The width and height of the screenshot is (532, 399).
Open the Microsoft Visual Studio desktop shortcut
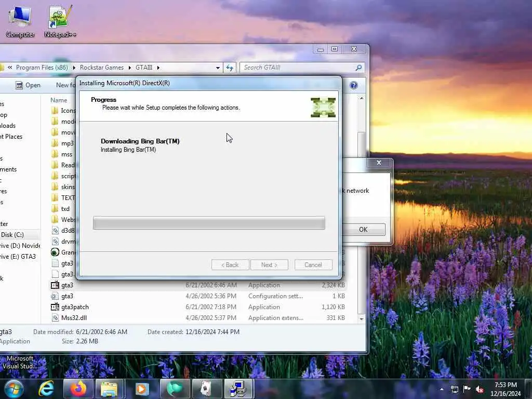(19, 362)
